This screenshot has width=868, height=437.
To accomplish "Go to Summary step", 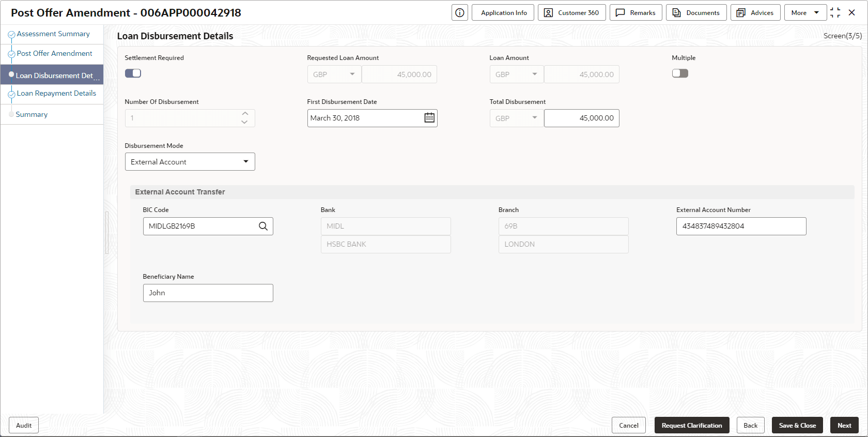I will click(32, 115).
